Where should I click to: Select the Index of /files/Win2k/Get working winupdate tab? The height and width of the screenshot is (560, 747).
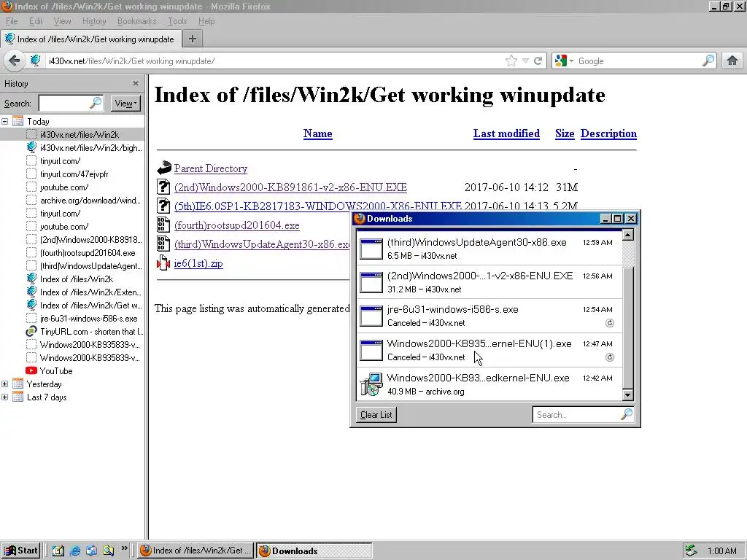coord(90,39)
